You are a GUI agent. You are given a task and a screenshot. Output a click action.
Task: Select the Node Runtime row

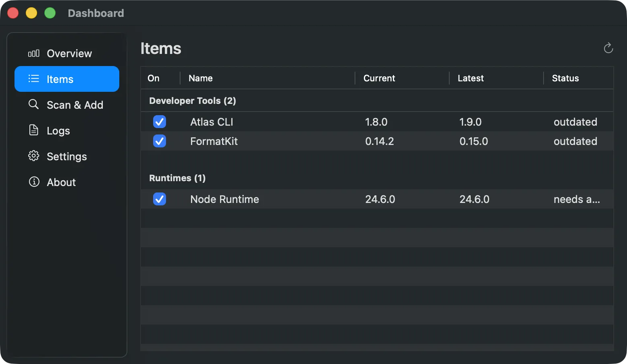point(377,199)
